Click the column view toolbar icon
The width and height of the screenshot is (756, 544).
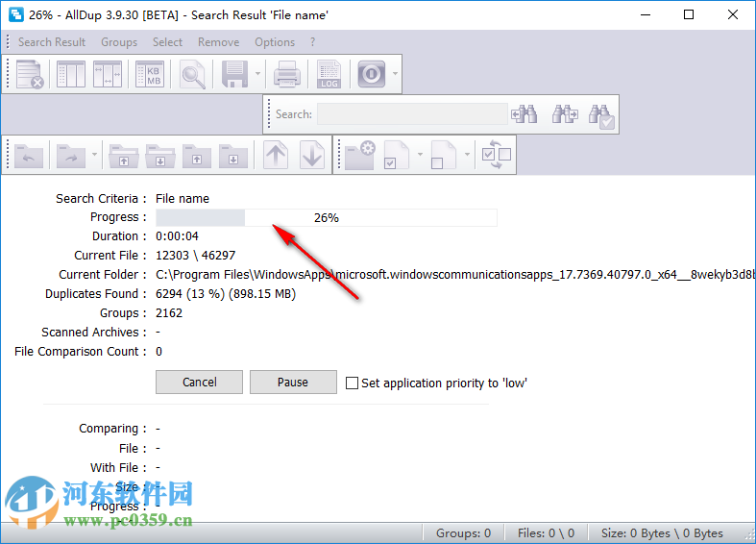[x=71, y=74]
